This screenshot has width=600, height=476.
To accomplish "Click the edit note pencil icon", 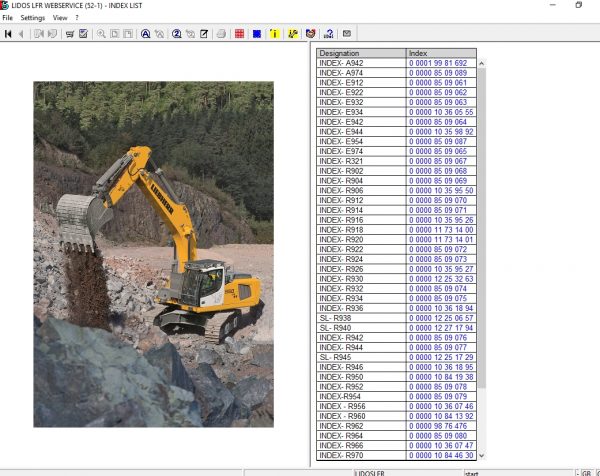I will pyautogui.click(x=204, y=34).
